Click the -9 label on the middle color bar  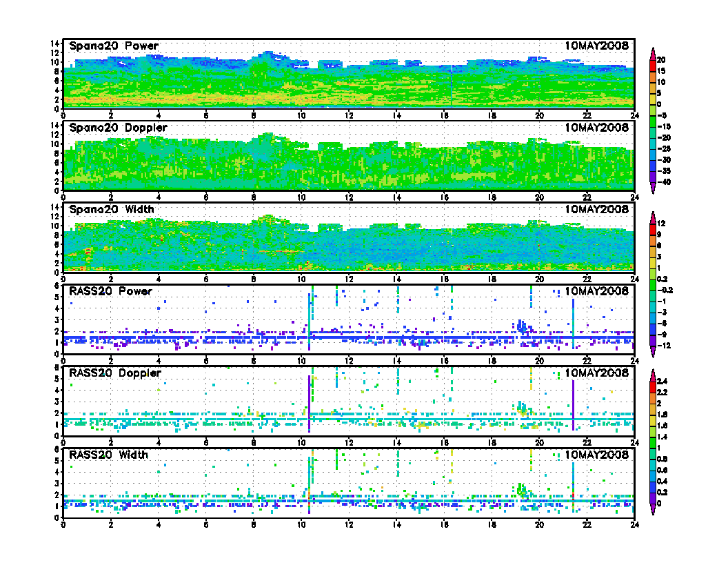[663, 335]
